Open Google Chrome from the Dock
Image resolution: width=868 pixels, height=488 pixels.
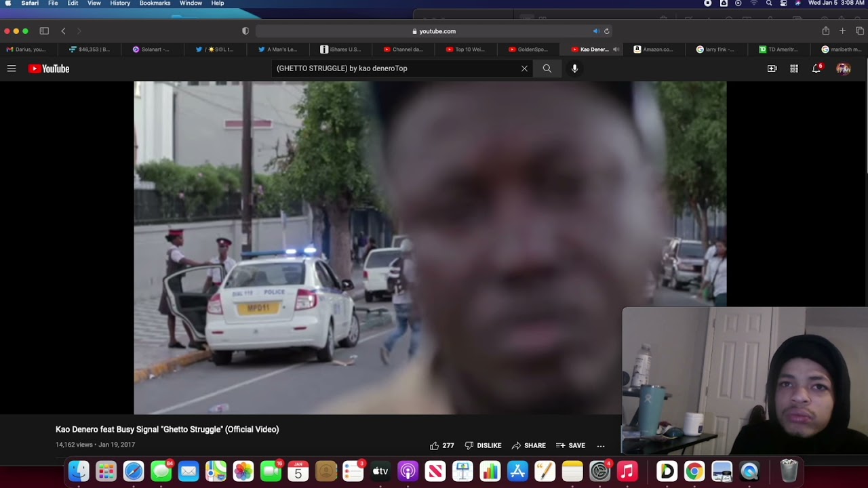(694, 471)
